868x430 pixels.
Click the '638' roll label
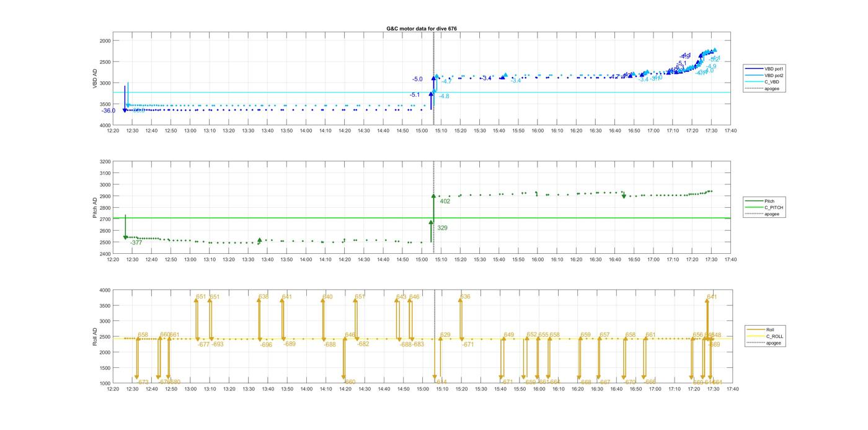click(263, 297)
